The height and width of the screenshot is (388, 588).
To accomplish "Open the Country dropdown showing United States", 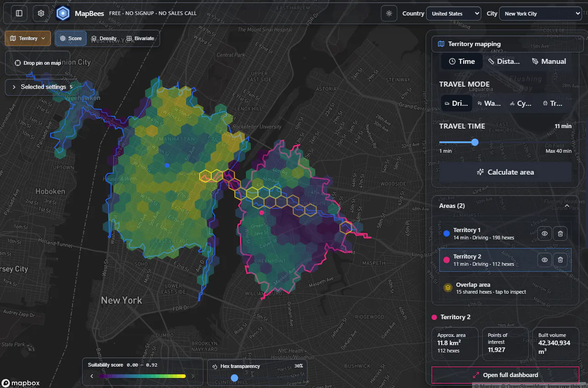I will (x=453, y=14).
